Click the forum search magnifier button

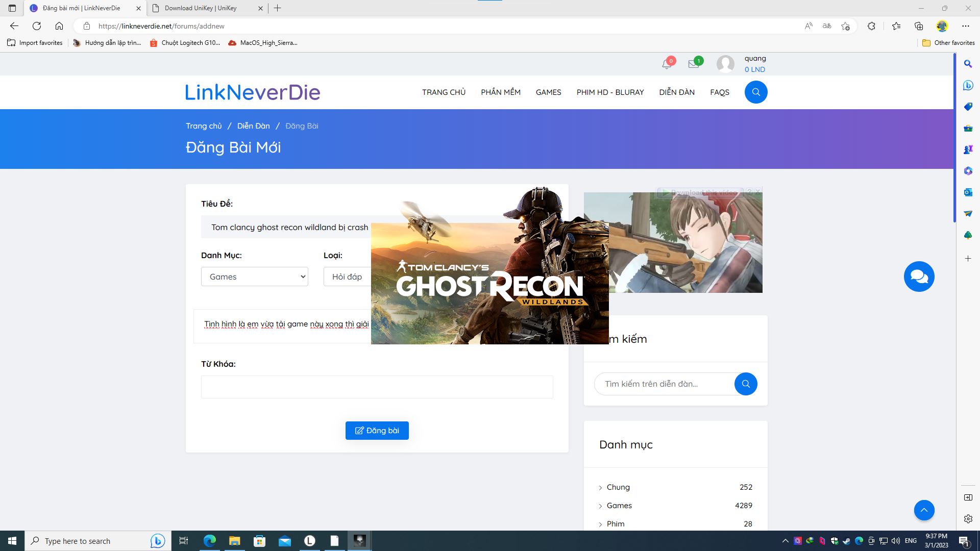[746, 384]
